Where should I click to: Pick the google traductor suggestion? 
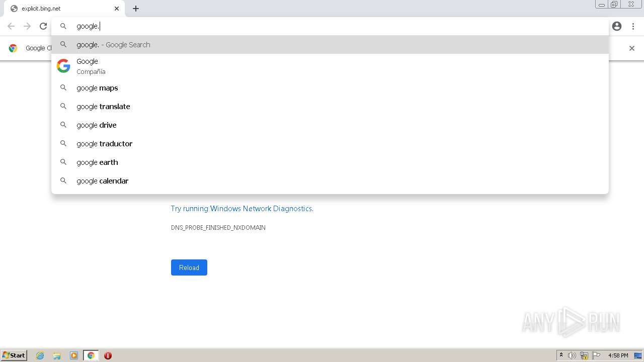[x=330, y=144]
